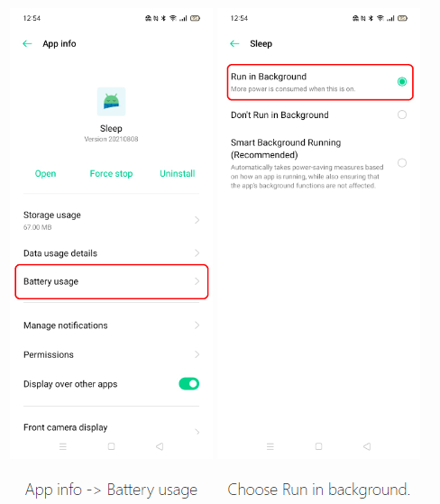Choose Smart Background Running radio option
This screenshot has width=440, height=504.
(x=402, y=162)
